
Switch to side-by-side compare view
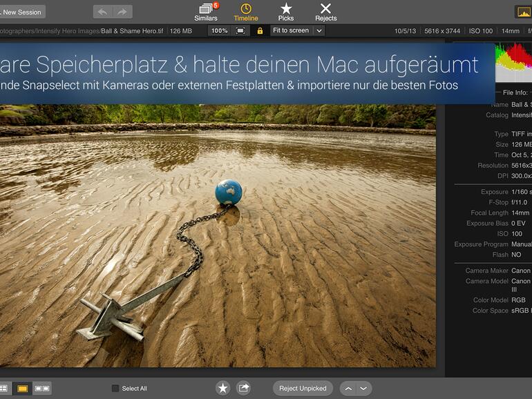(42, 389)
